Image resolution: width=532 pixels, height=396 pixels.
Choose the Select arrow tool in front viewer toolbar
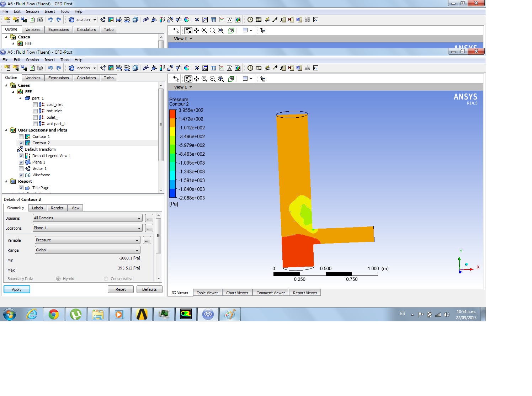click(x=176, y=79)
